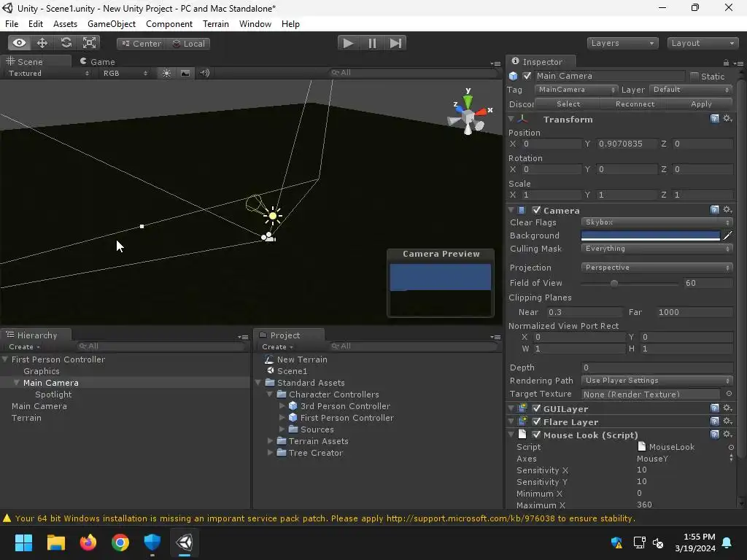Open Clear Flags Skybox dropdown

[657, 222]
